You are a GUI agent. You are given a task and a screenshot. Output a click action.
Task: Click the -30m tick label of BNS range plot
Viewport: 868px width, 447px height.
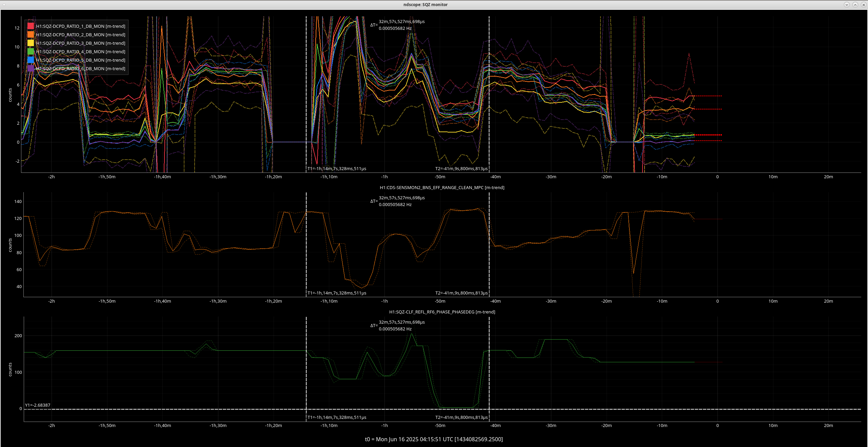[551, 301]
